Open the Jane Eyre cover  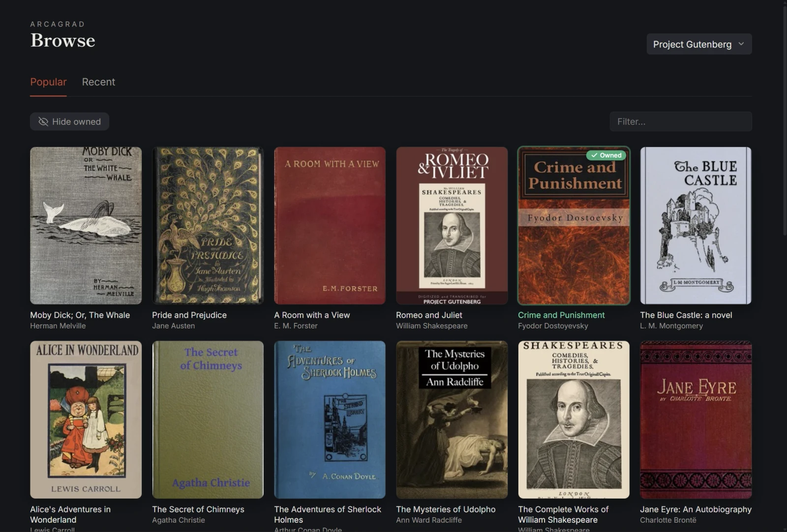[696, 420]
